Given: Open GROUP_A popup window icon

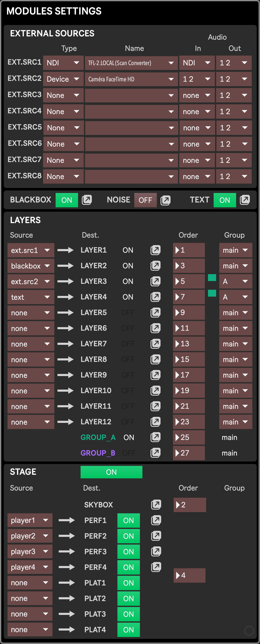Looking at the screenshot, I should click(155, 437).
